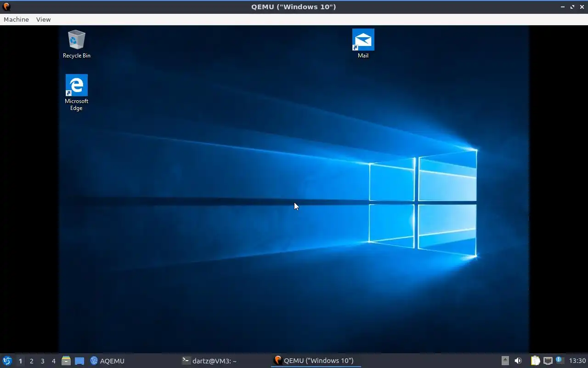
Task: Click the QEMU logo icon in title bar
Action: tap(6, 6)
